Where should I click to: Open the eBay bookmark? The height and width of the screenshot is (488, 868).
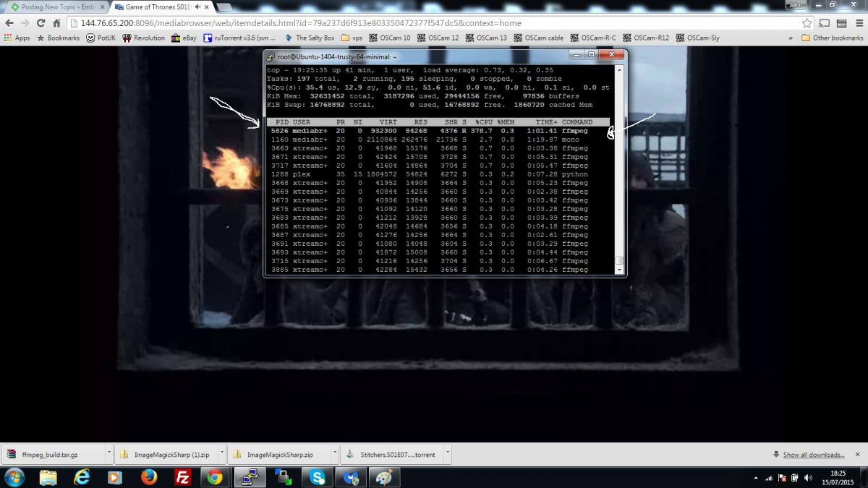click(184, 38)
